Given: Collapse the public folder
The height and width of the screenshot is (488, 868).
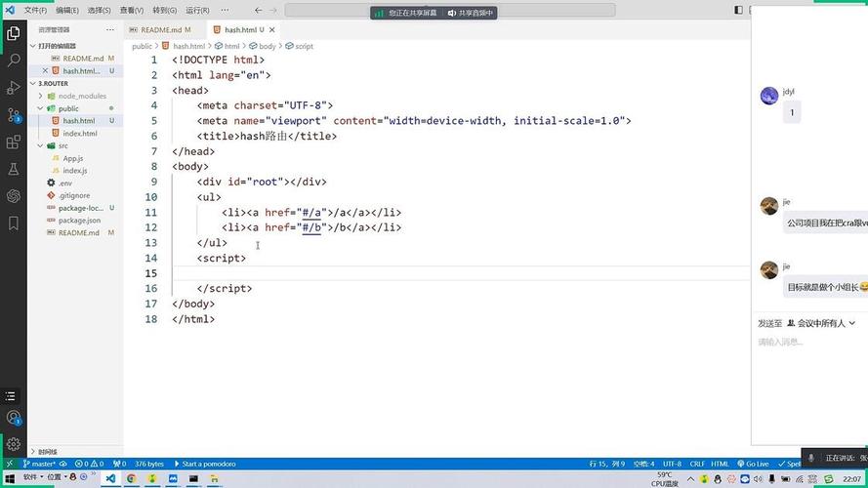Looking at the screenshot, I should [x=68, y=108].
